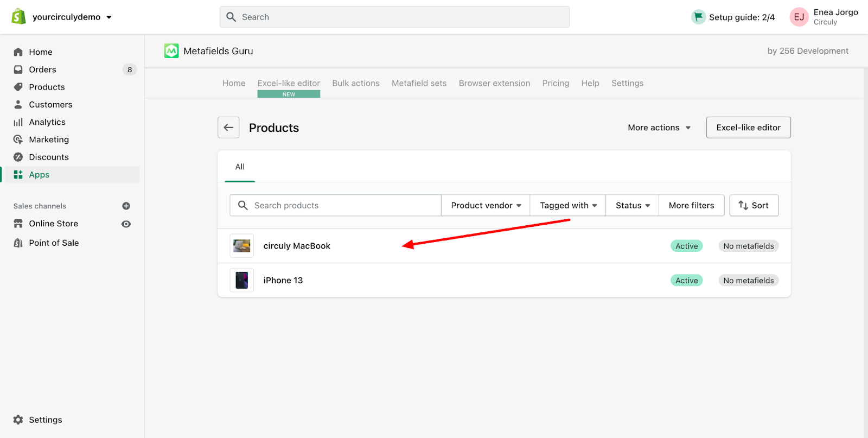Screen dimensions: 868x438
Task: Open Online Store sales channel
Action: click(x=53, y=224)
